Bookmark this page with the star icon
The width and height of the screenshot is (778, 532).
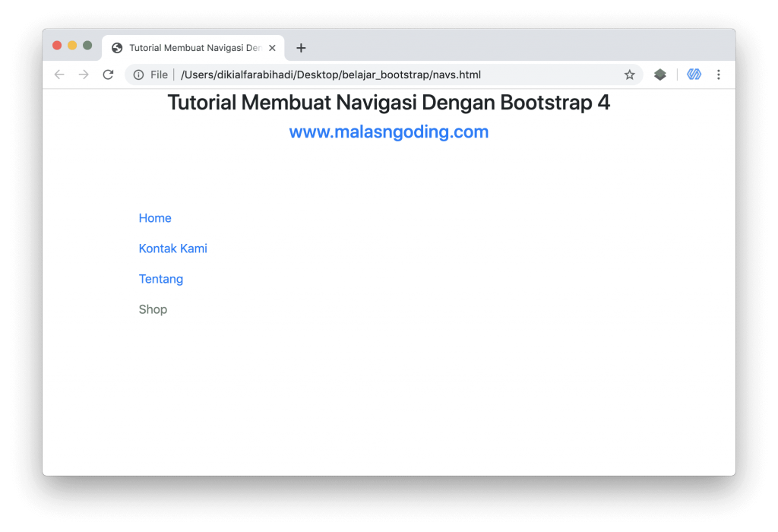tap(630, 74)
